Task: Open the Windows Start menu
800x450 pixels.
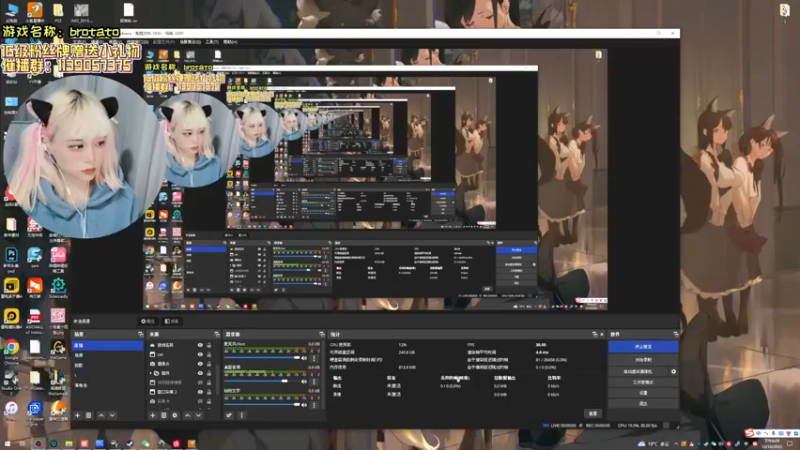Action: pyautogui.click(x=7, y=444)
